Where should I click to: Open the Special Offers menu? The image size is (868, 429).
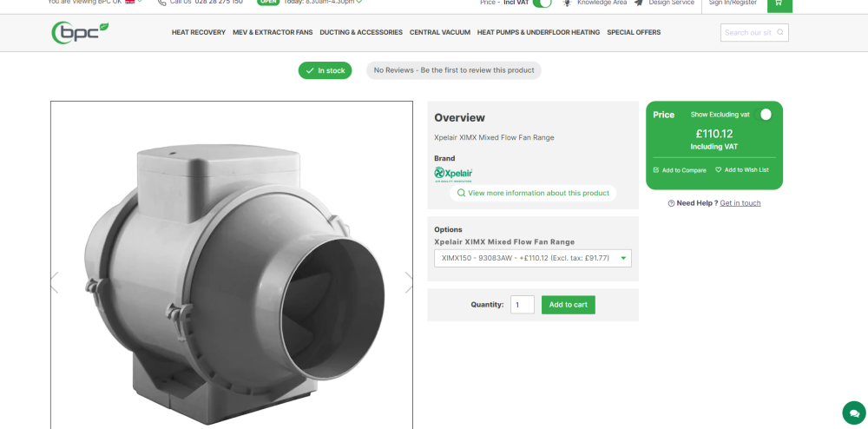click(634, 33)
